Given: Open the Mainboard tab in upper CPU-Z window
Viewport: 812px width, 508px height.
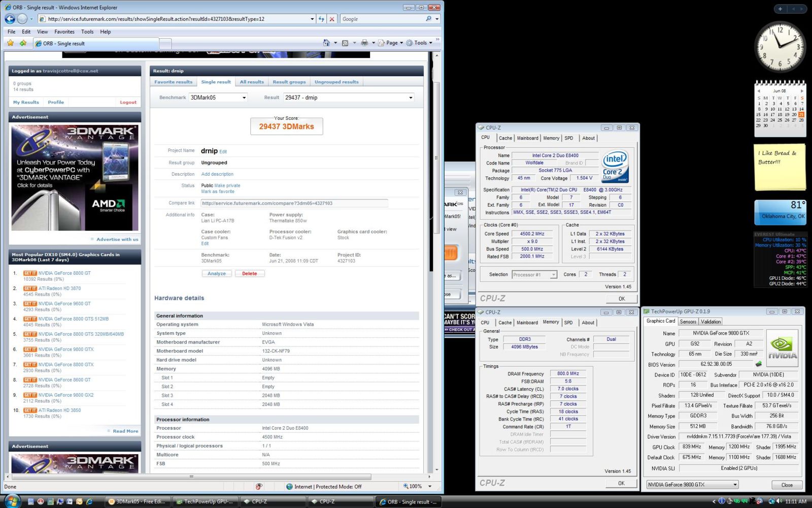Looking at the screenshot, I should tap(528, 138).
